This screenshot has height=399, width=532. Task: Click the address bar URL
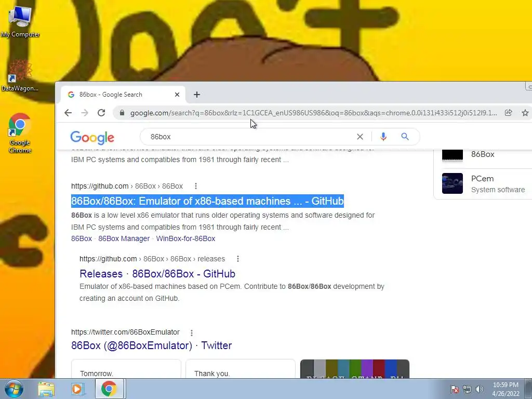(313, 113)
